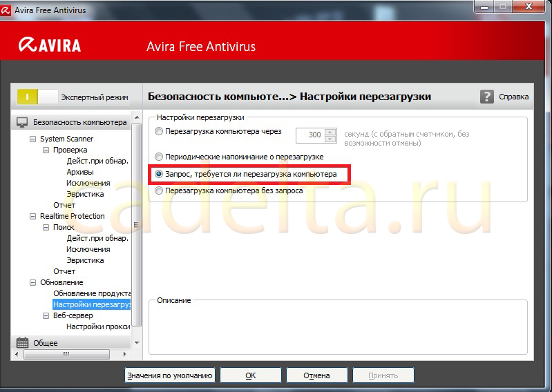
Task: Select Настройки прокси tree item
Action: pos(98,326)
